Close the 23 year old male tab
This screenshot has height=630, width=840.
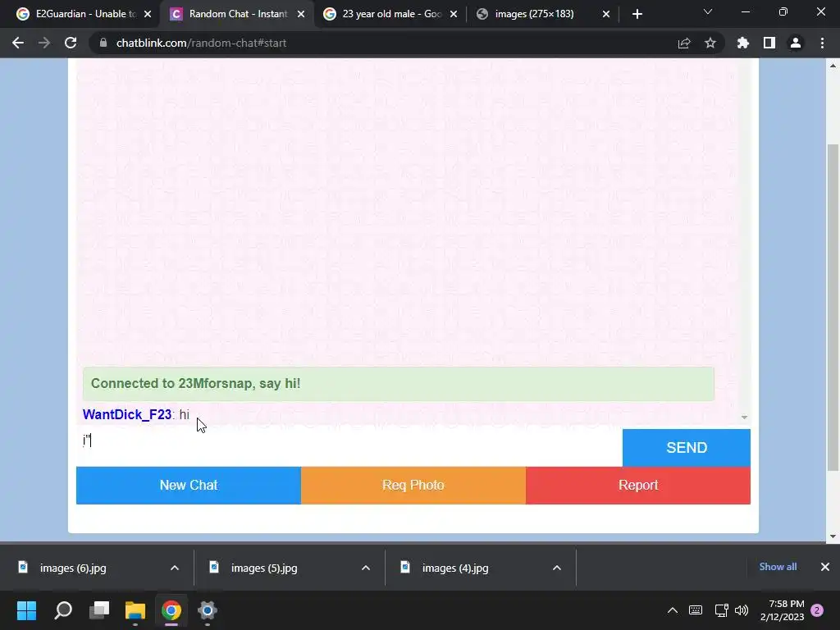(454, 14)
